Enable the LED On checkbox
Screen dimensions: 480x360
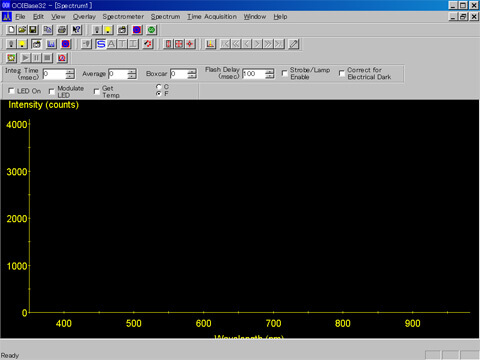click(x=11, y=91)
